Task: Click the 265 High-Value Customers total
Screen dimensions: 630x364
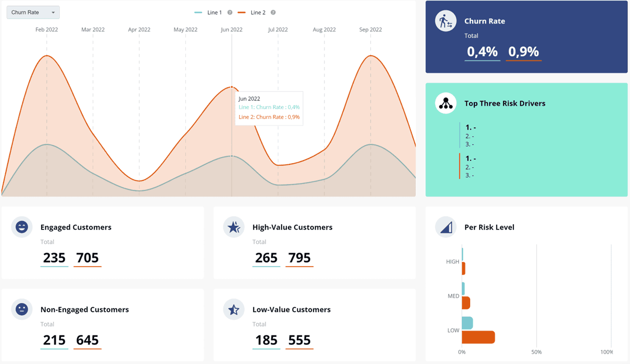Action: tap(266, 257)
